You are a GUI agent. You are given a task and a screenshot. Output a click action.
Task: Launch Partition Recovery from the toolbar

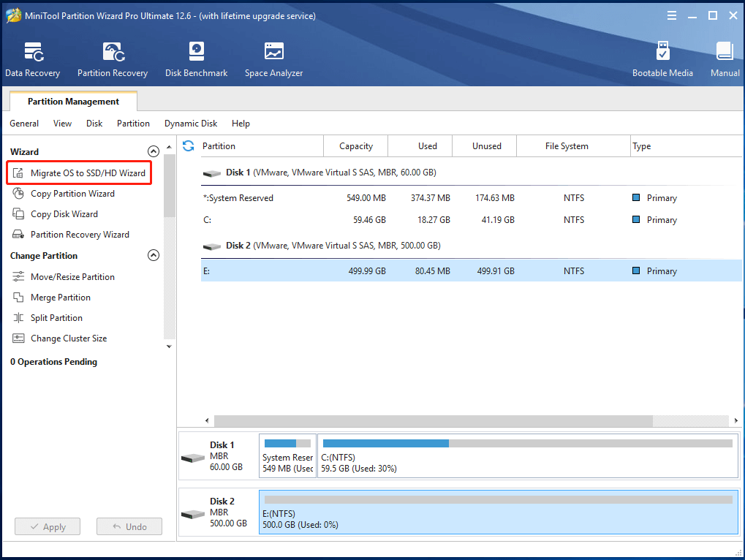tap(113, 59)
